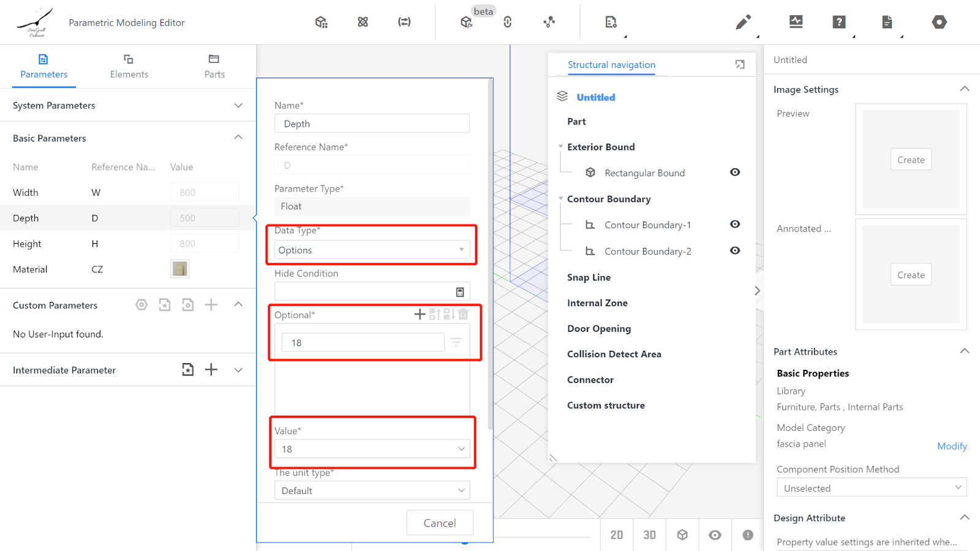Click the node graph icon in top toolbar

click(x=549, y=22)
